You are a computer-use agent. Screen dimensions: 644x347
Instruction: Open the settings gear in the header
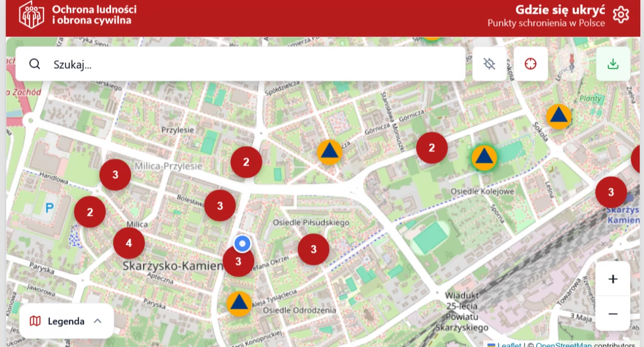pos(620,15)
